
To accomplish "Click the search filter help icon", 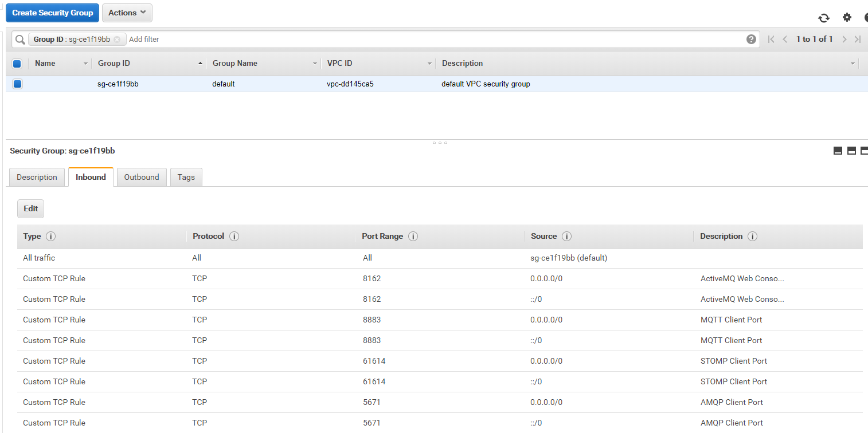I will coord(751,39).
